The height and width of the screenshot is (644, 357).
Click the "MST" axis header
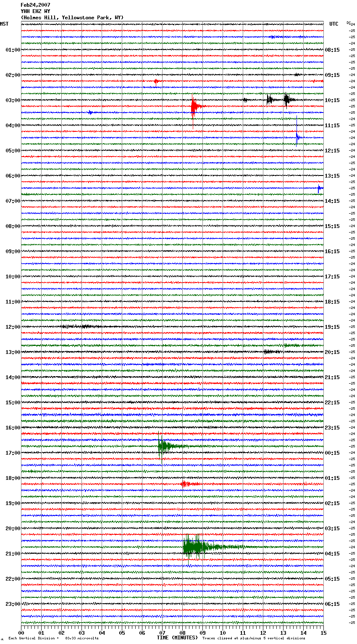(x=4, y=24)
